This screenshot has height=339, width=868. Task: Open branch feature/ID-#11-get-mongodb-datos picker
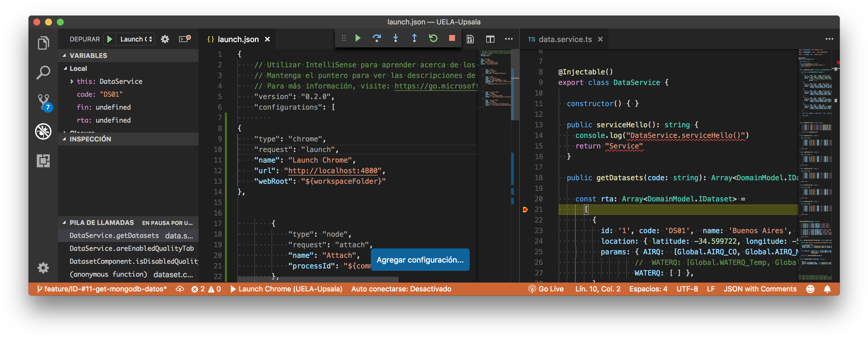[102, 289]
